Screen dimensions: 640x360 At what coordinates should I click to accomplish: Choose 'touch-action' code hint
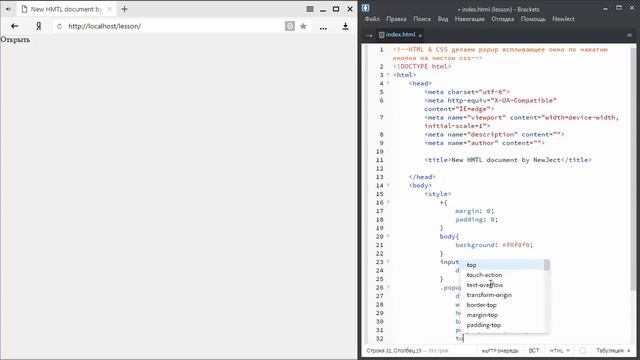[503, 275]
